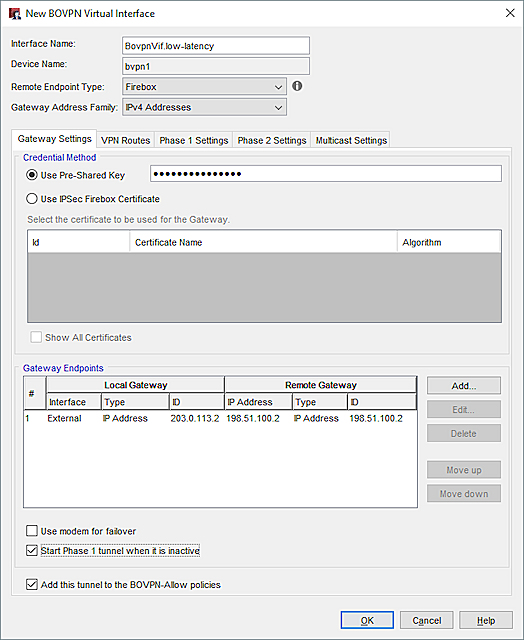This screenshot has height=640, width=524.
Task: Click the IP Address column header under Remote Gateway
Action: pyautogui.click(x=258, y=402)
